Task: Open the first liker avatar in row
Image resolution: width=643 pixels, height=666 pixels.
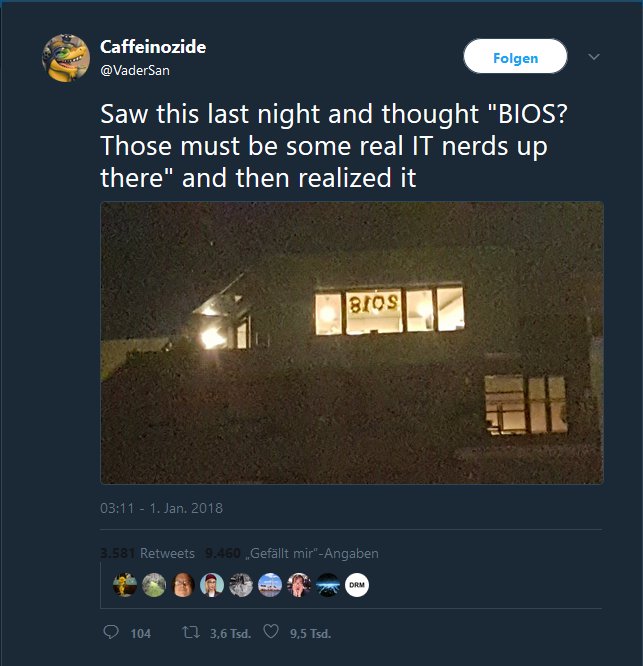Action: (x=125, y=585)
